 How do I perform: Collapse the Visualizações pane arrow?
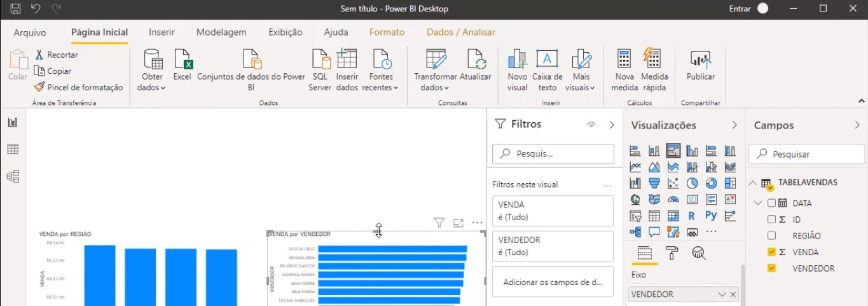(734, 125)
